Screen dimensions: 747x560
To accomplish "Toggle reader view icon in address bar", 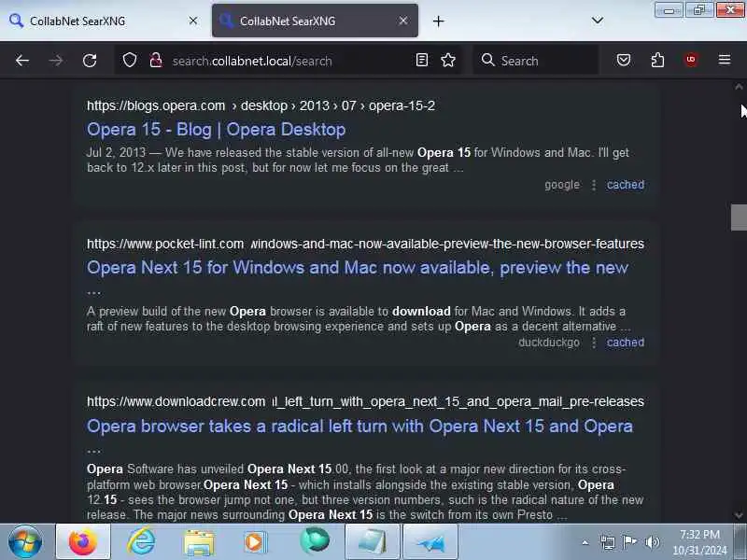I will (x=422, y=60).
